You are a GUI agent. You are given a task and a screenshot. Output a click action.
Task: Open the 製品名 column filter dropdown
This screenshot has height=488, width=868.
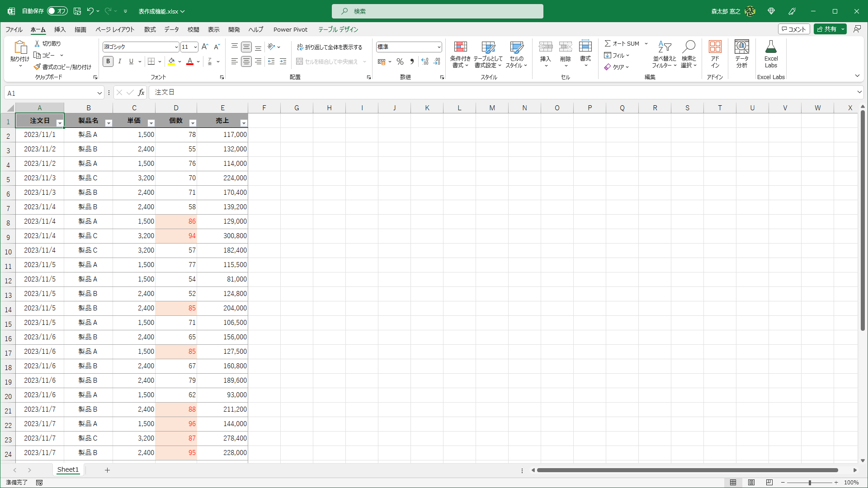click(108, 123)
